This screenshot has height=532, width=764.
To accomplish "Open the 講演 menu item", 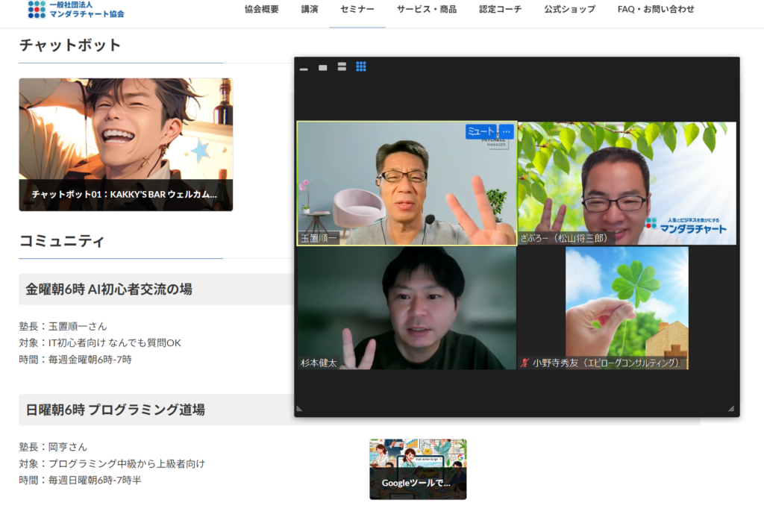I will (310, 10).
